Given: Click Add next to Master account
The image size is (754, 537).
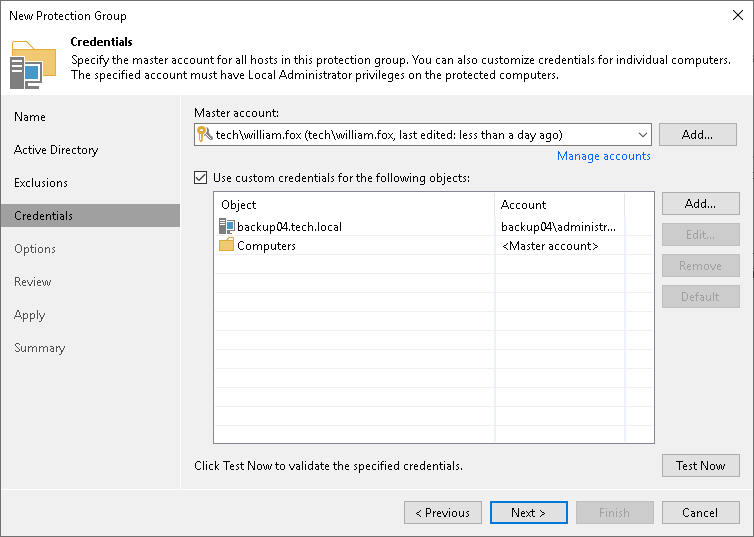Looking at the screenshot, I should (697, 135).
